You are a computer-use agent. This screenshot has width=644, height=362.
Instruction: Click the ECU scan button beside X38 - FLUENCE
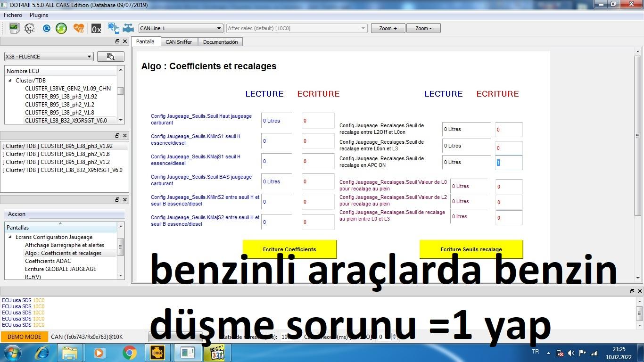pos(111,57)
